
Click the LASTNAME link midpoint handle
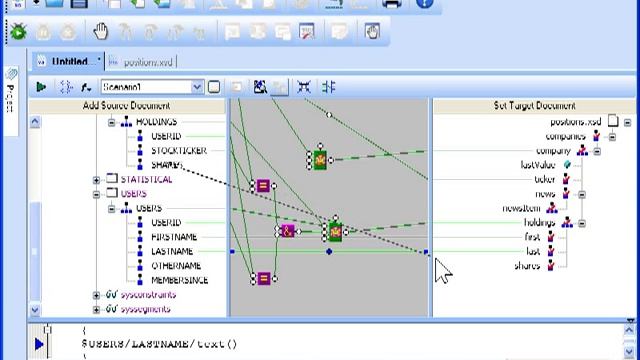329,252
